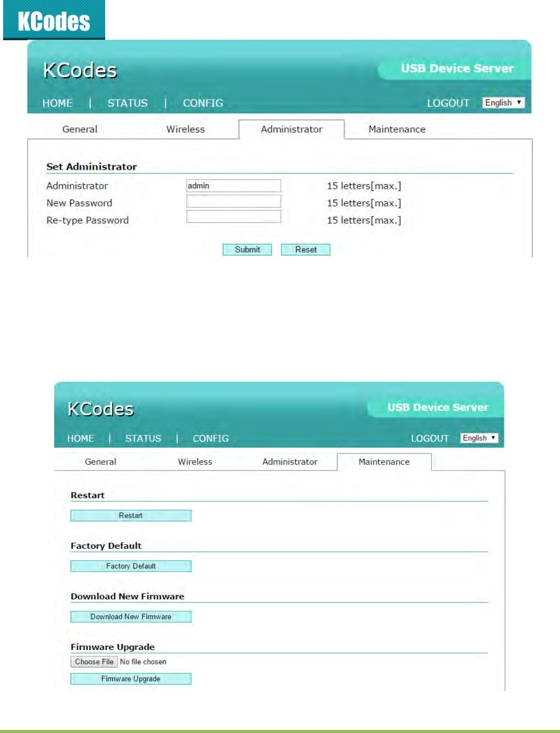Click the 'Firmware Upgrade' section heading
The width and height of the screenshot is (560, 733).
(113, 647)
